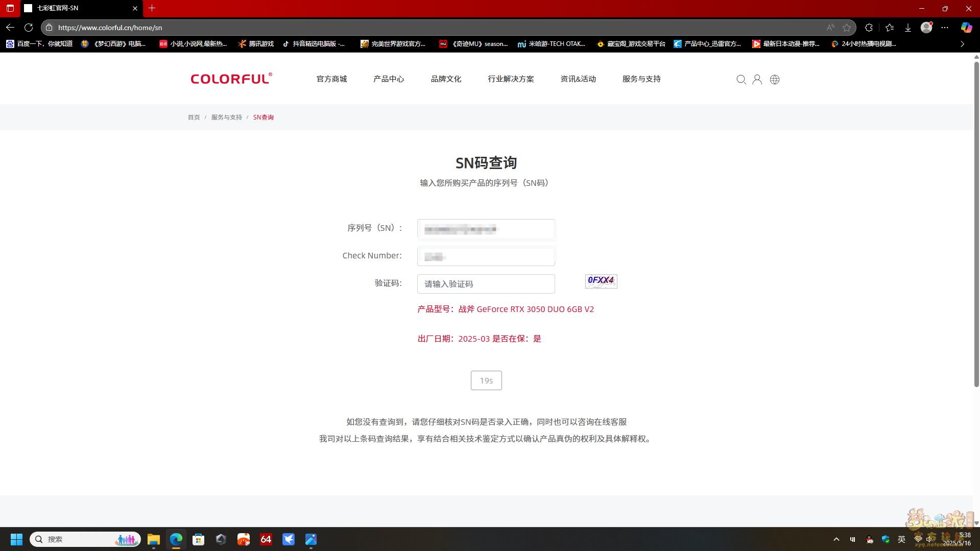Close the 七彩虹官网-SN tab
This screenshot has height=551, width=980.
pos(135,8)
